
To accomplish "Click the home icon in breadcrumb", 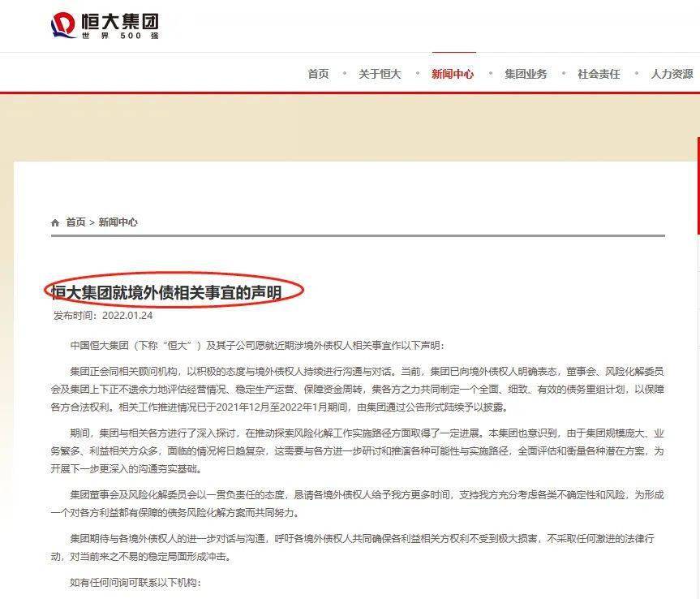I will [x=55, y=222].
